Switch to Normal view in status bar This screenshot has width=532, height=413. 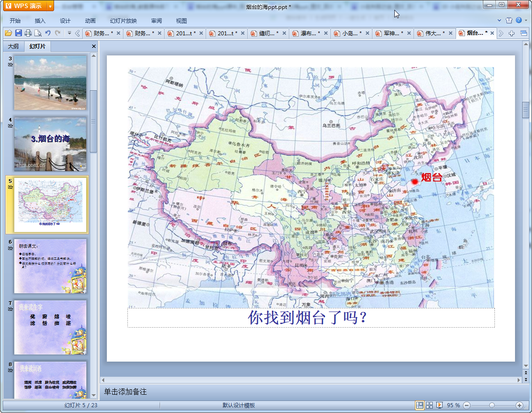[420, 405]
